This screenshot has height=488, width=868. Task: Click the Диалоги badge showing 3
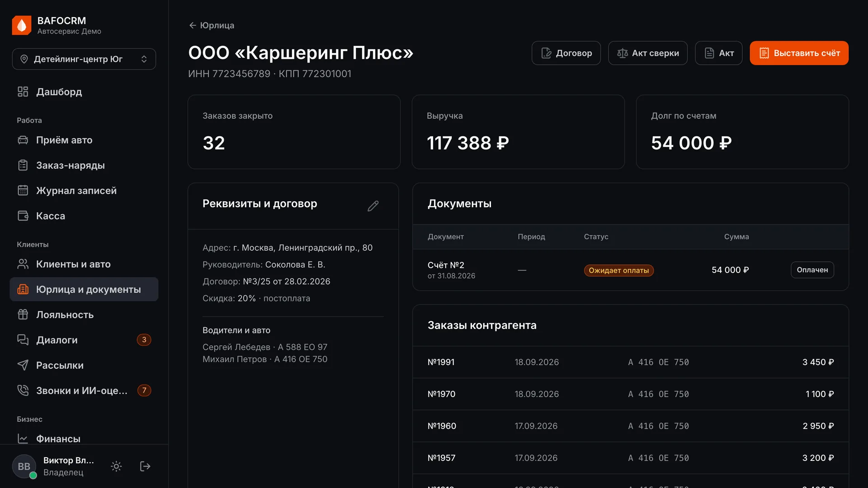[144, 340]
